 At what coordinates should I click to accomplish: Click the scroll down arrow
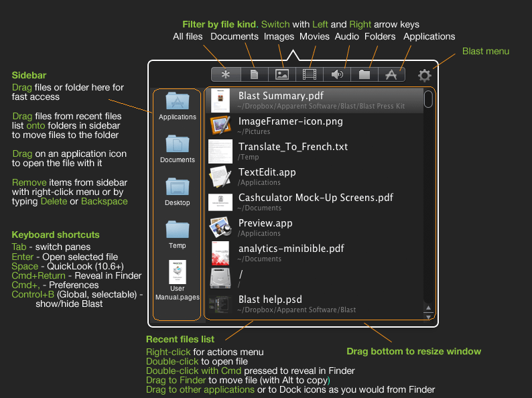coord(429,317)
